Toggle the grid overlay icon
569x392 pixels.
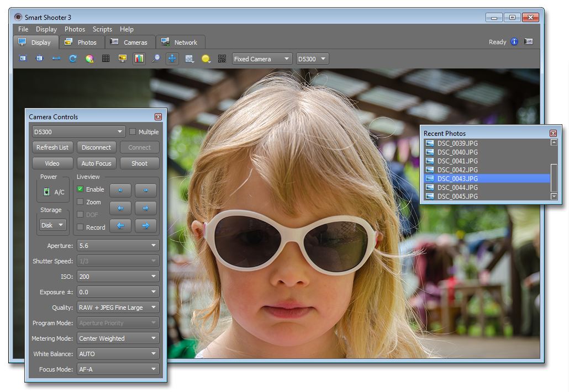click(106, 59)
